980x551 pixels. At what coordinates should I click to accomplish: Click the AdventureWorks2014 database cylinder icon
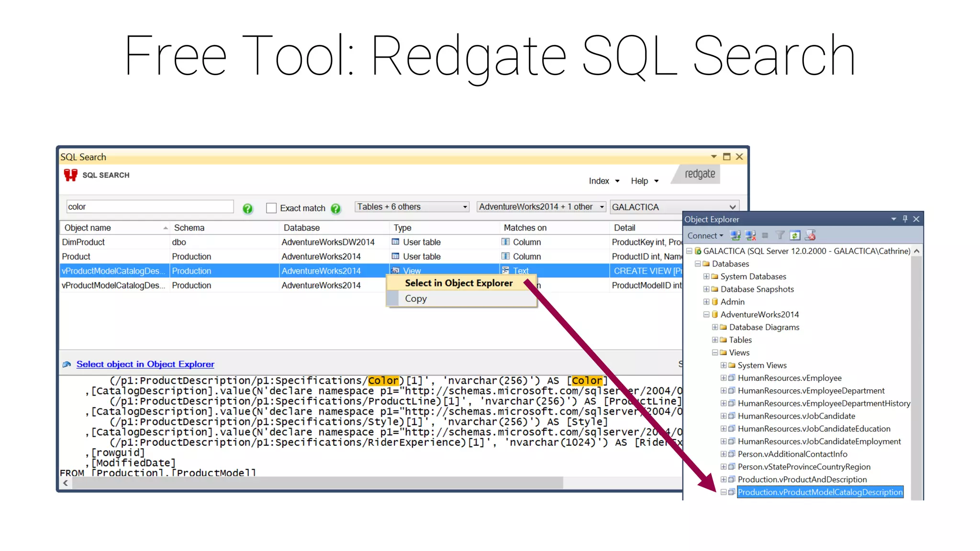715,315
